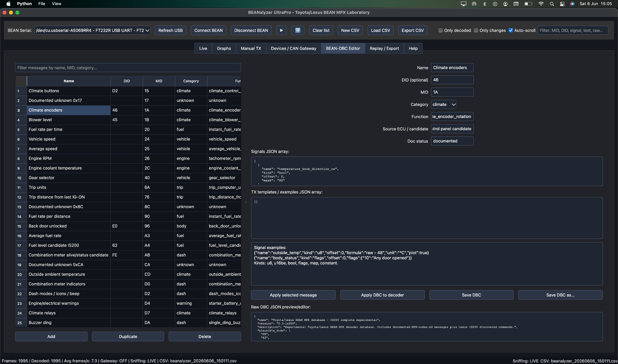Open the Replay / Export tab

pyautogui.click(x=384, y=48)
